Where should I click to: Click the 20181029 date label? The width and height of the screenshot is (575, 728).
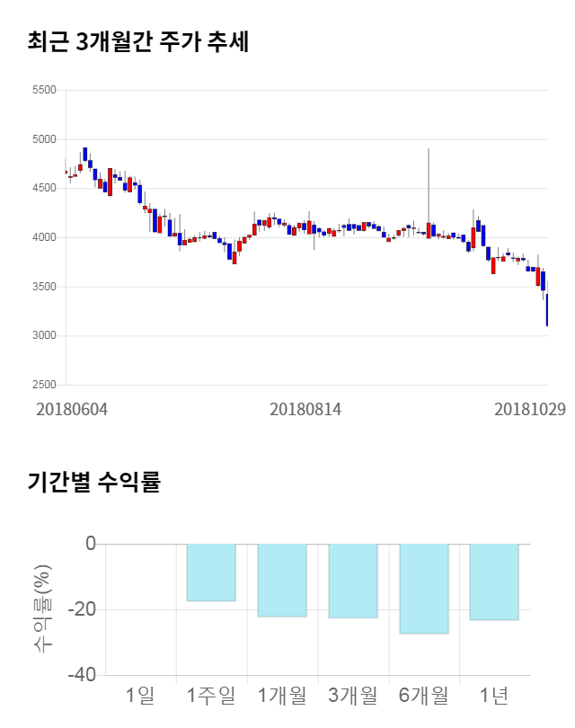530,409
